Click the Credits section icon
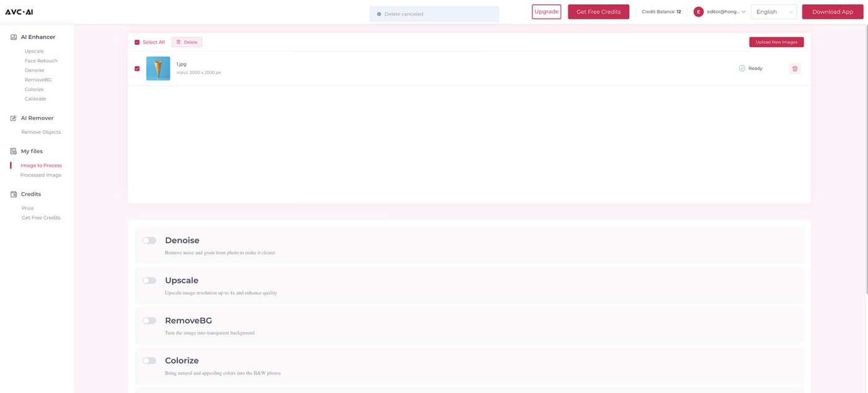Image resolution: width=868 pixels, height=393 pixels. (14, 194)
